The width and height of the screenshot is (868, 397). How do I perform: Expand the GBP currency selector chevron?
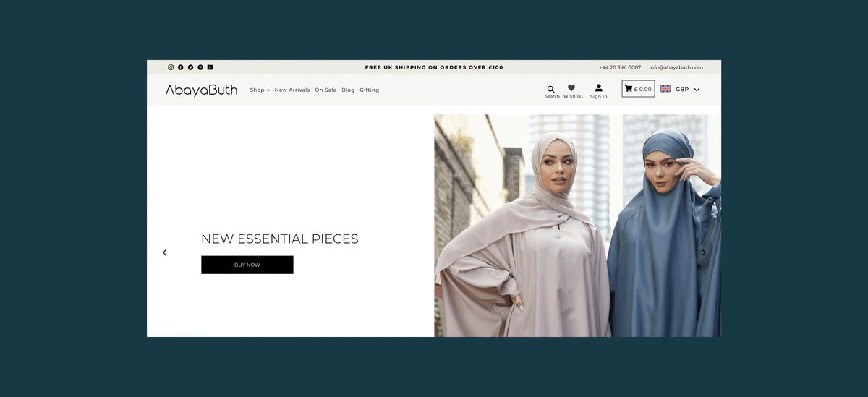coord(697,90)
